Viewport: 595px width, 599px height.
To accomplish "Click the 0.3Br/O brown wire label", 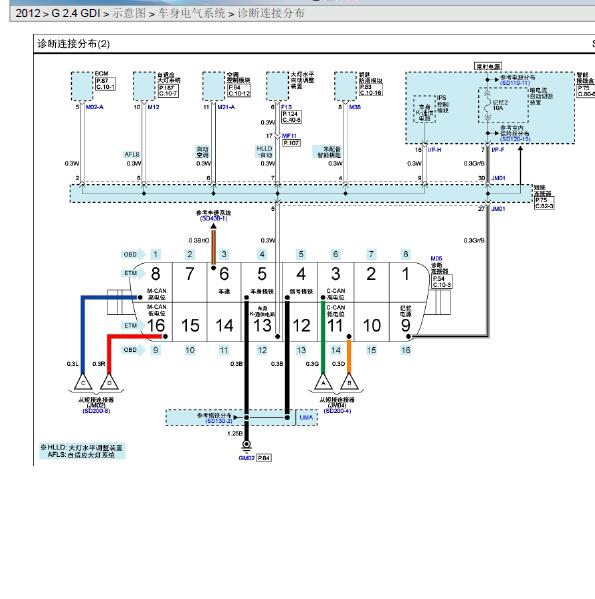I will 199,241.
